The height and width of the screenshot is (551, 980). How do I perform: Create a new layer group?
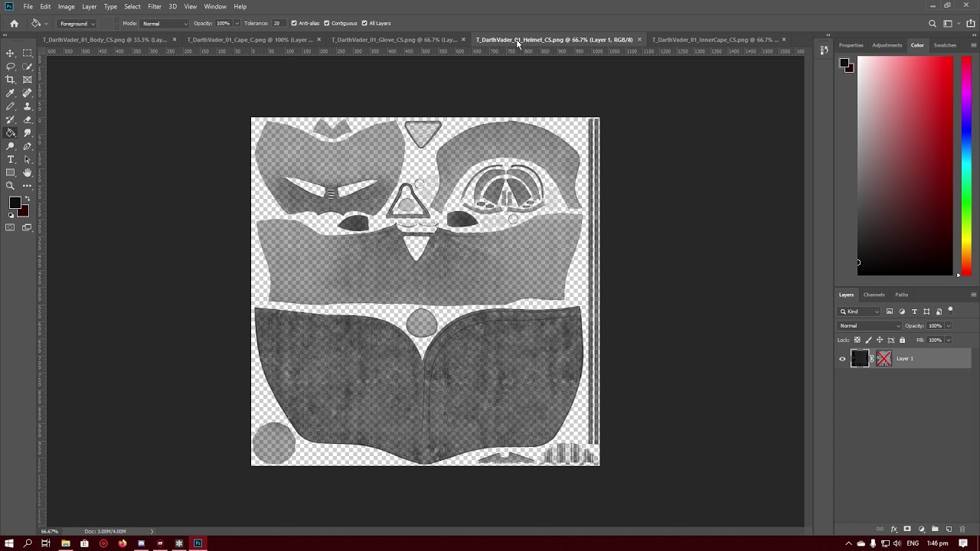pyautogui.click(x=935, y=529)
